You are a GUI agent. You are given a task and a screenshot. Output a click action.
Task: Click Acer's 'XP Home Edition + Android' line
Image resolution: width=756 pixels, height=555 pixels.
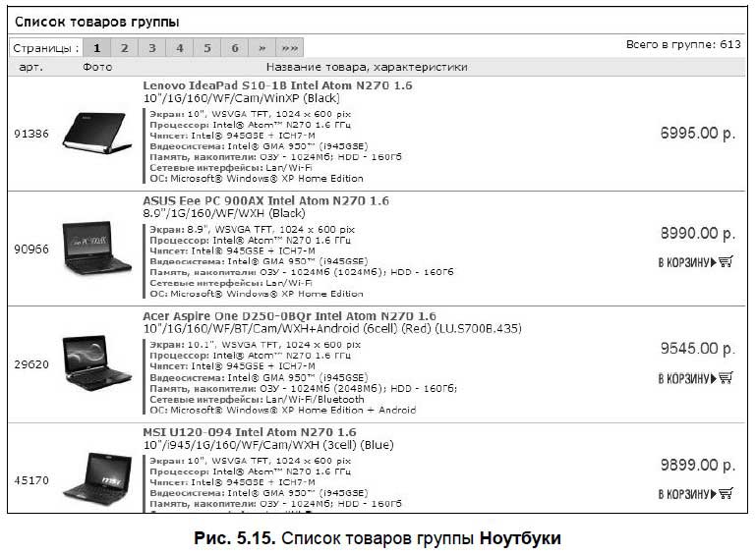pyautogui.click(x=282, y=410)
